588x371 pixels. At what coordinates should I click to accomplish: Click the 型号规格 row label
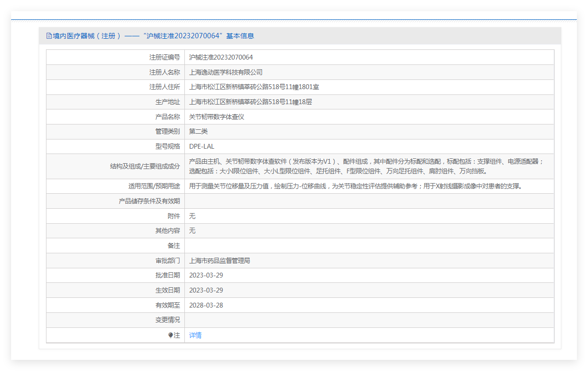167,146
